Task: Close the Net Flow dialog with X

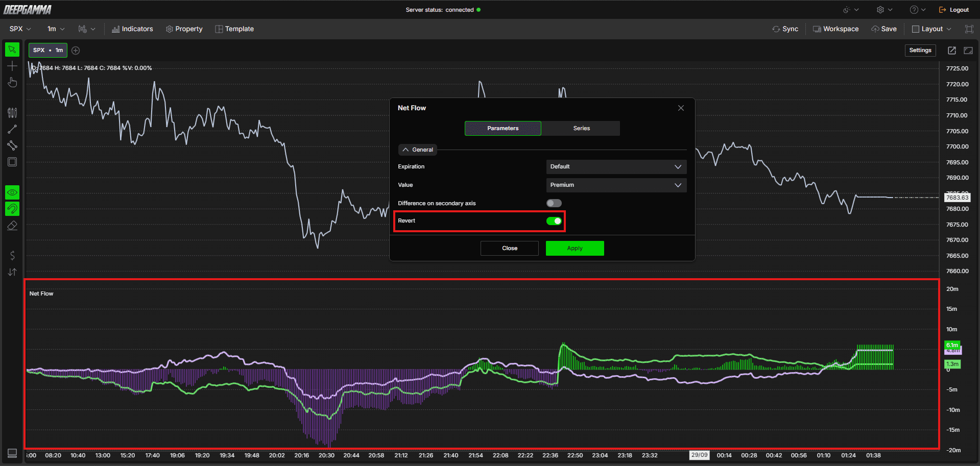Action: tap(681, 108)
